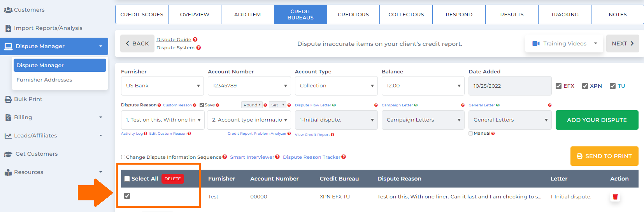
Task: Click the Resources icon in sidebar
Action: (x=8, y=172)
